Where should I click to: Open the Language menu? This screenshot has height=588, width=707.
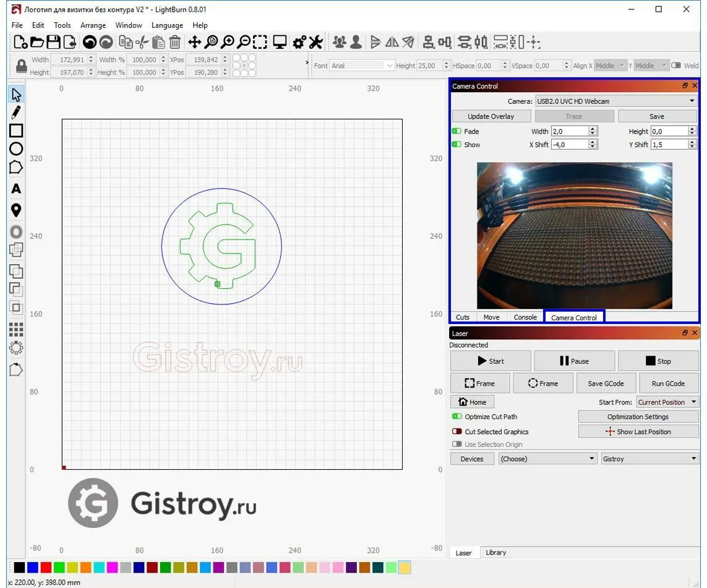pyautogui.click(x=167, y=25)
